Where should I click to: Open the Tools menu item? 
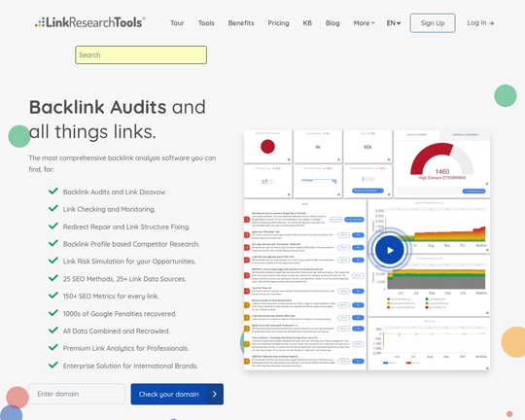pos(206,23)
